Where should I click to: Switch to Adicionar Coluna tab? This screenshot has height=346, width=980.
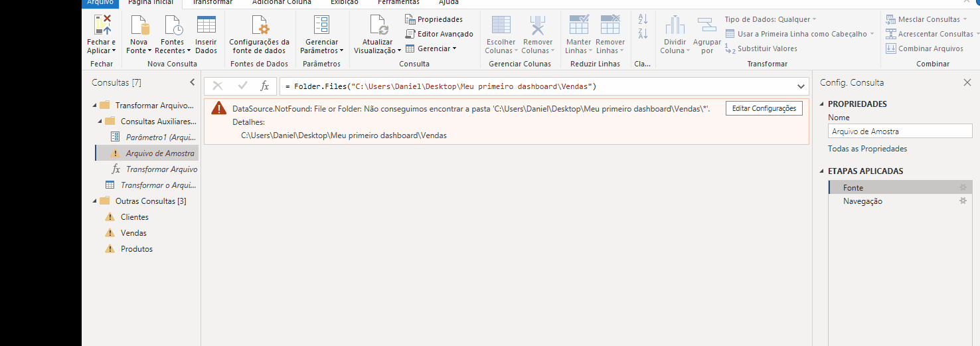pyautogui.click(x=282, y=3)
